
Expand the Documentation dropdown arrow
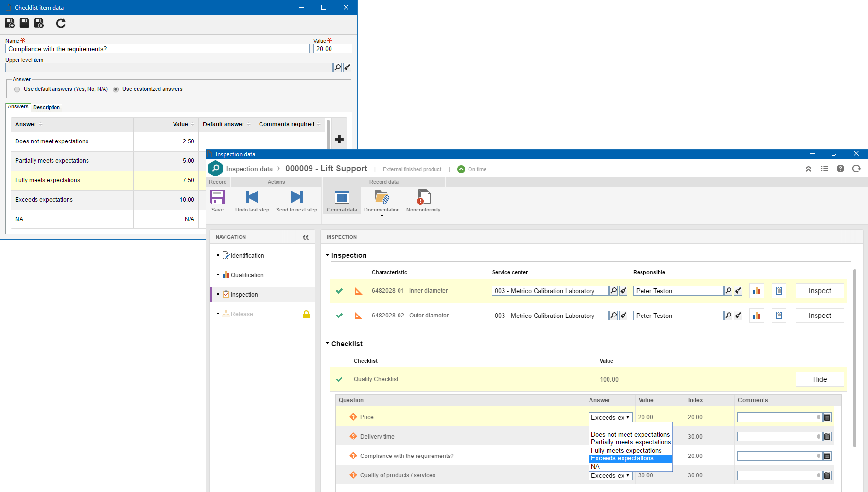coord(382,216)
